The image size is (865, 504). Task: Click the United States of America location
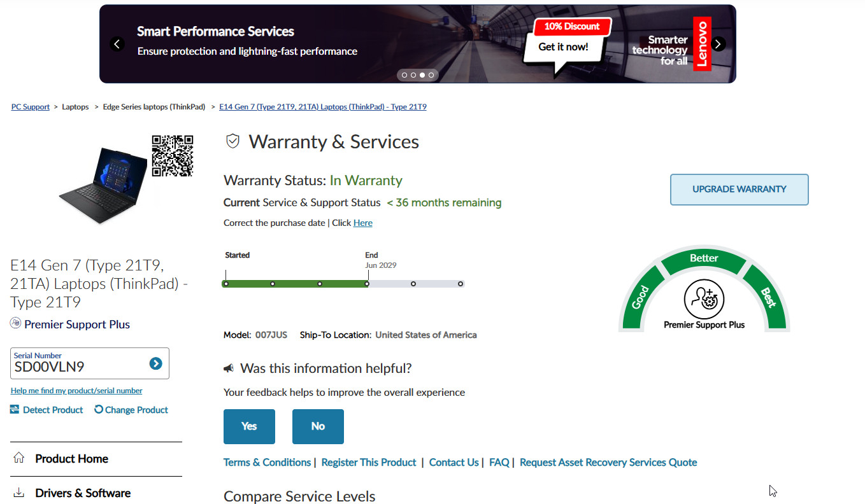426,335
